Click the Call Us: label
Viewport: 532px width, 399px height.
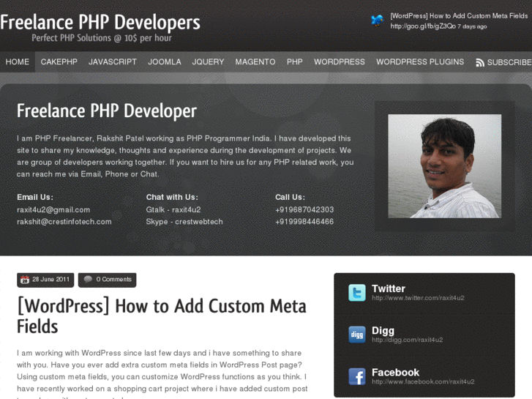(x=290, y=197)
